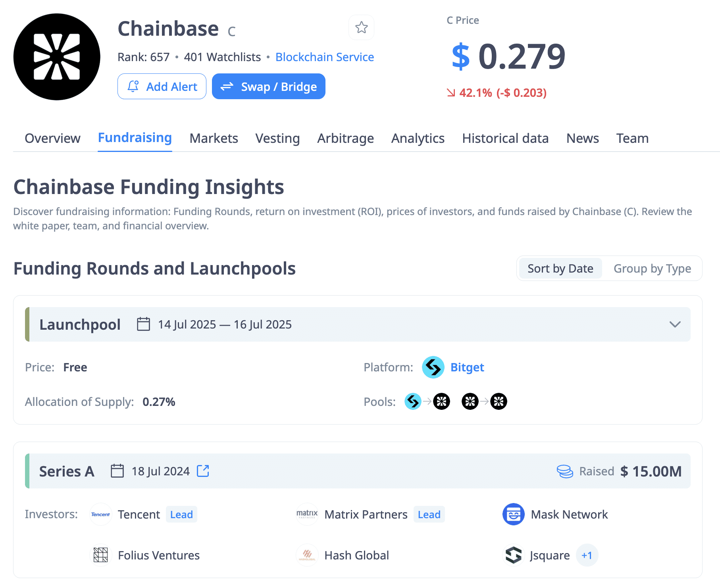Click the Raised coins icon
The width and height of the screenshot is (720, 588).
565,471
